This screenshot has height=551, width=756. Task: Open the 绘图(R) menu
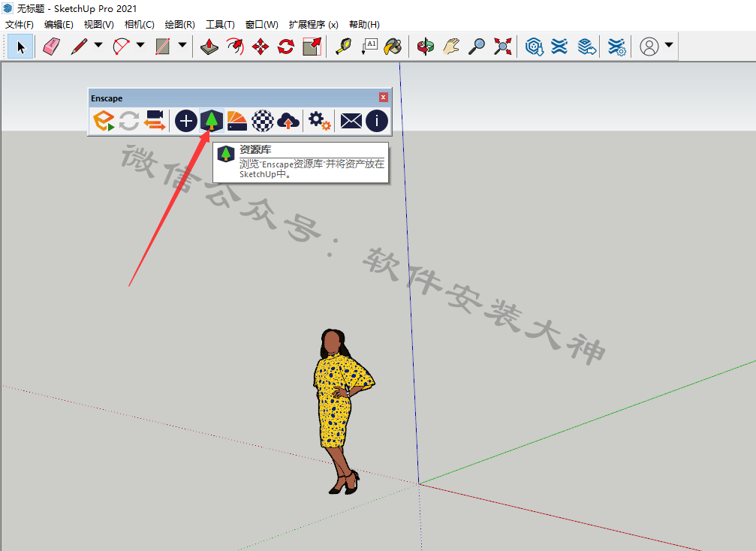point(179,25)
